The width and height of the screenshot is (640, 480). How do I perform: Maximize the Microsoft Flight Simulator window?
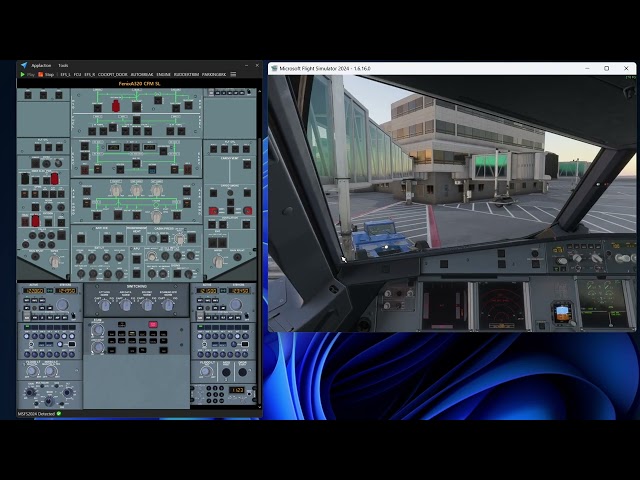click(x=607, y=69)
